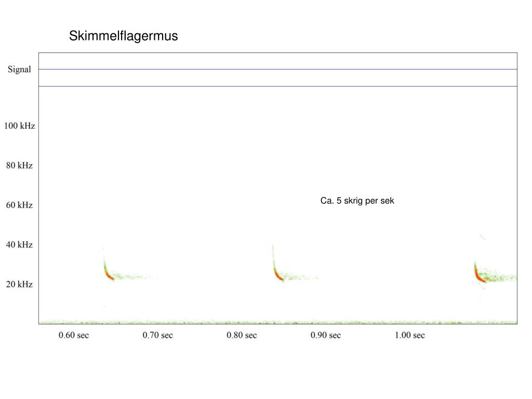
Task: Click the 1.00 sec time label
Action: coord(410,335)
